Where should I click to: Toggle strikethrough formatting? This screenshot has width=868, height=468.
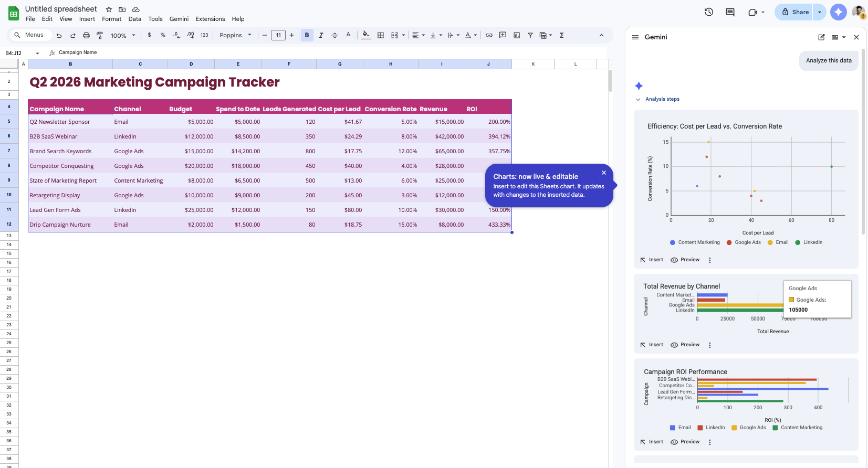pyautogui.click(x=334, y=35)
